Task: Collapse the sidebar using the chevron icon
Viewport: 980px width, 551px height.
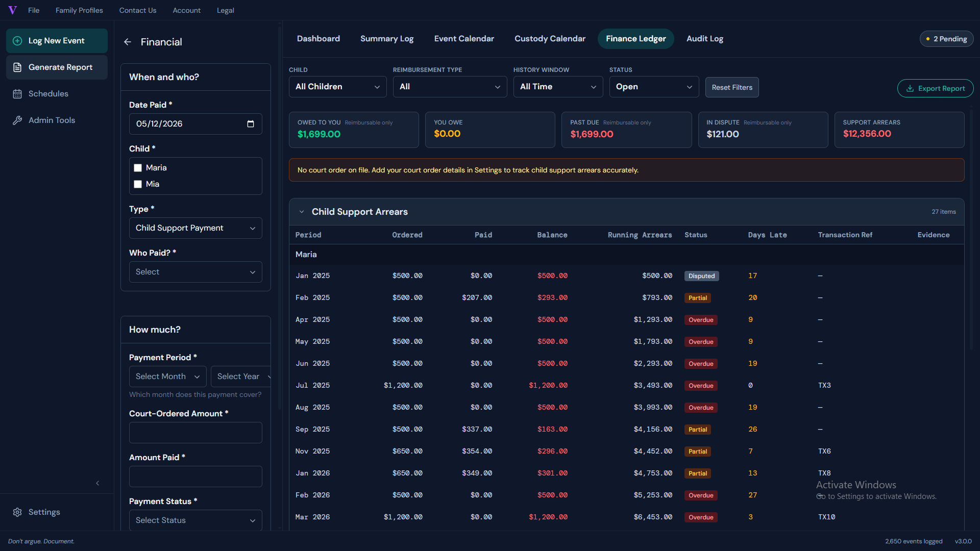Action: pyautogui.click(x=97, y=483)
